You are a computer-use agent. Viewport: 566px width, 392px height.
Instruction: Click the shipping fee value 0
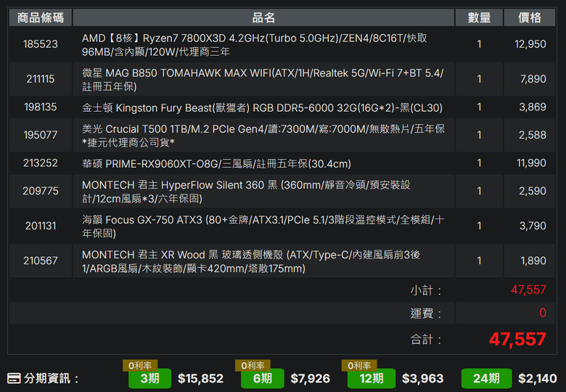543,313
